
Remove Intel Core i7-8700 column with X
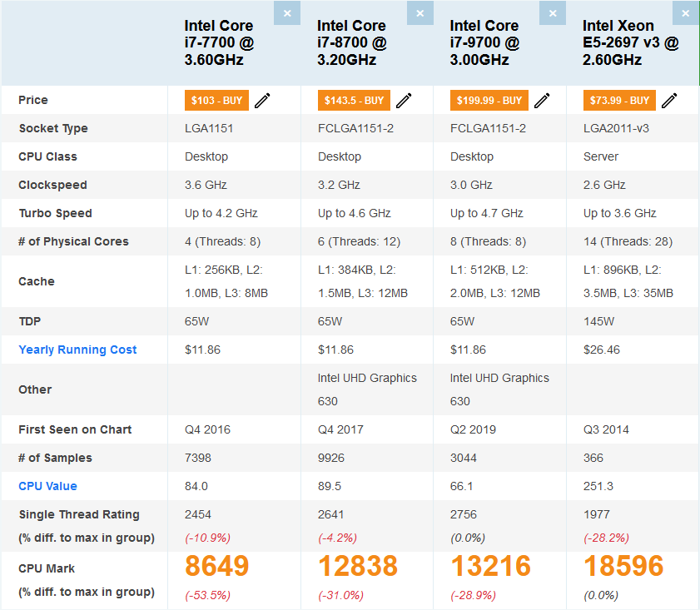pos(420,13)
